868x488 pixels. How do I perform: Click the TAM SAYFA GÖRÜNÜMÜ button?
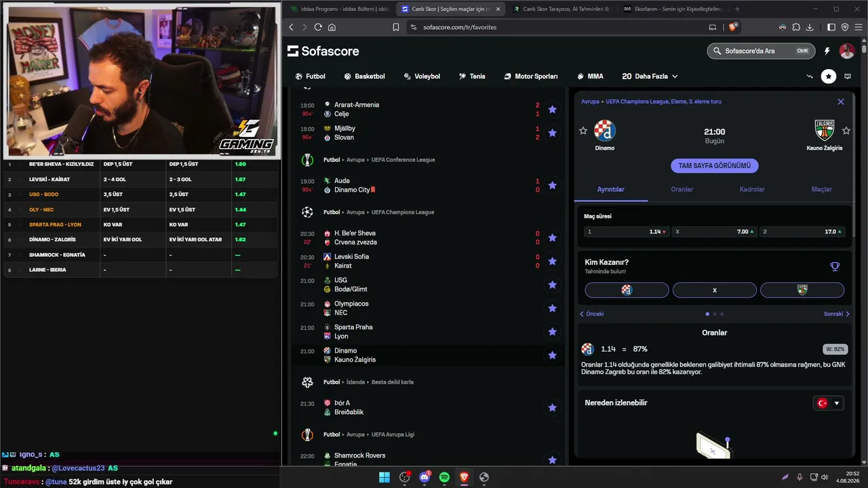pyautogui.click(x=714, y=165)
